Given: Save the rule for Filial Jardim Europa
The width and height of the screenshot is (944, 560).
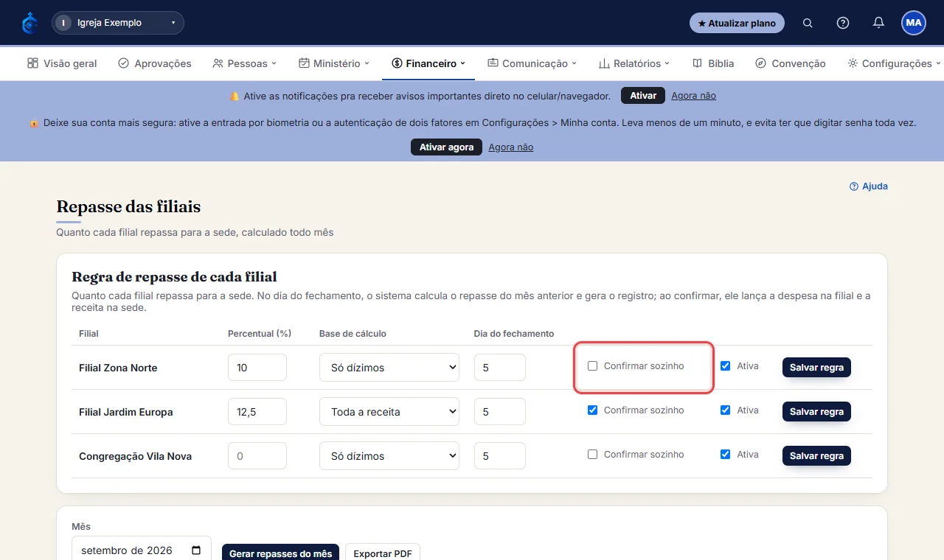Looking at the screenshot, I should pos(816,412).
